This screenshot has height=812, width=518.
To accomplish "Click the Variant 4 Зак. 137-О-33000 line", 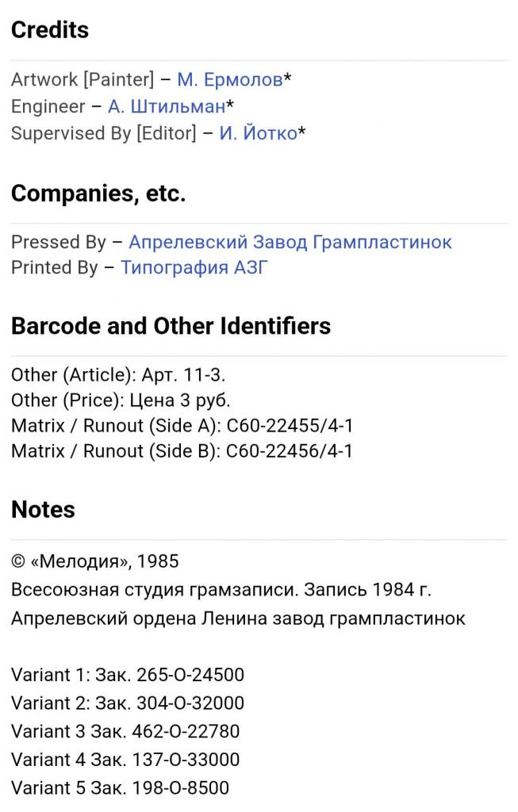I will coord(125,760).
